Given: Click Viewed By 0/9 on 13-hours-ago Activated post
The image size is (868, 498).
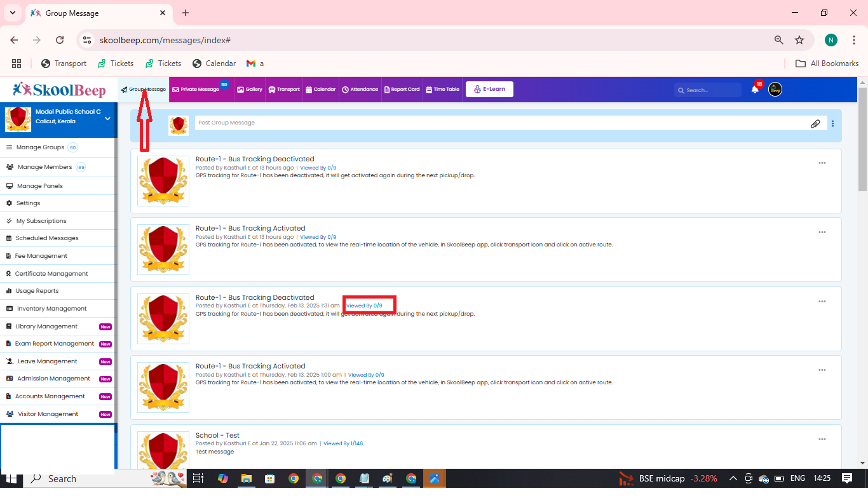Looking at the screenshot, I should 318,237.
